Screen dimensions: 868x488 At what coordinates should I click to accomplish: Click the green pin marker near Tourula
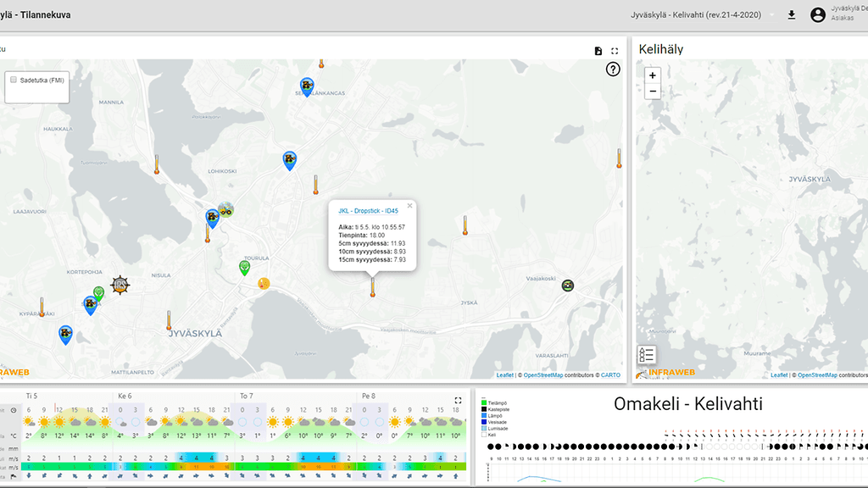(244, 268)
